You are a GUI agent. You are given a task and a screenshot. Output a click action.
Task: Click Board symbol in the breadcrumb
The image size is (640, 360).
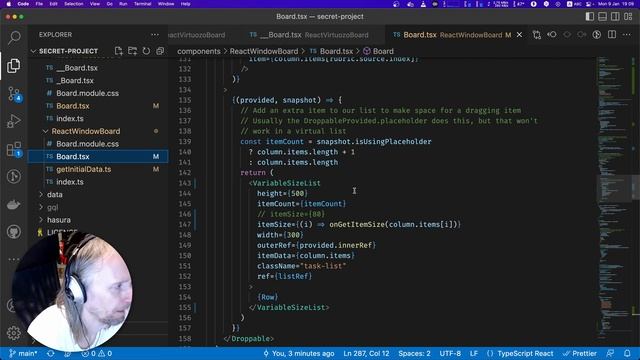[x=383, y=51]
